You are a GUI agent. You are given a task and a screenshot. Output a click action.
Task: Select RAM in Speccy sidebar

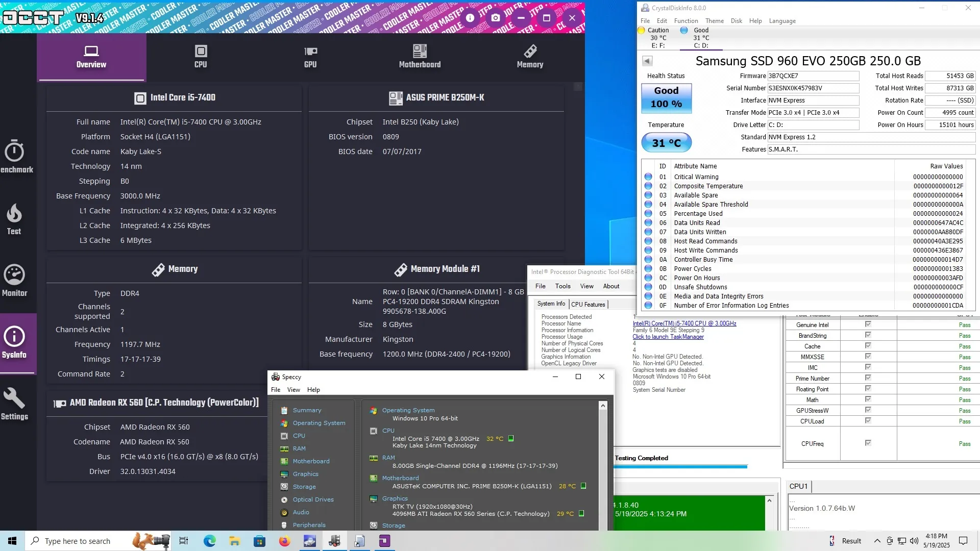(299, 448)
